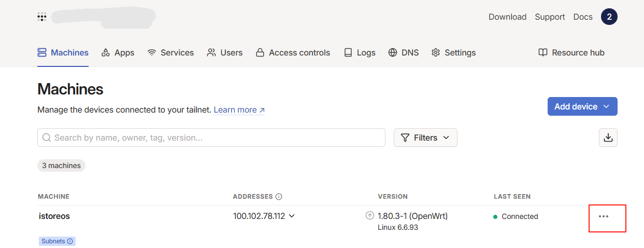The height and width of the screenshot is (248, 644).
Task: Click the Linux 6.6.93 text
Action: 398,228
